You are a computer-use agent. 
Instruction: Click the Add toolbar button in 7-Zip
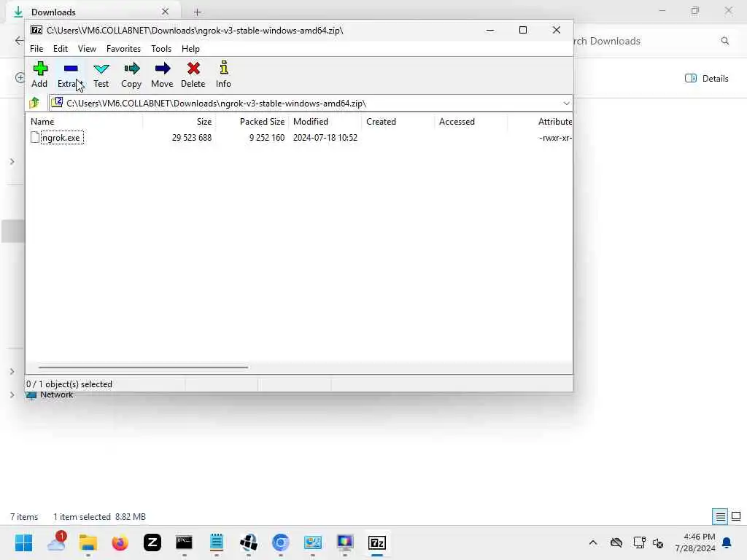(39, 74)
